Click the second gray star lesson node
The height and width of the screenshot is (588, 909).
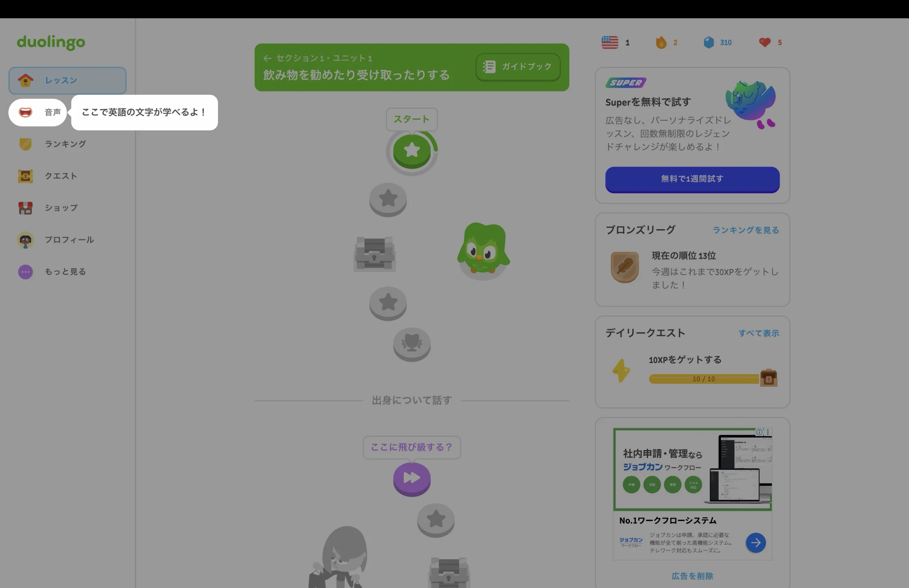[388, 199]
